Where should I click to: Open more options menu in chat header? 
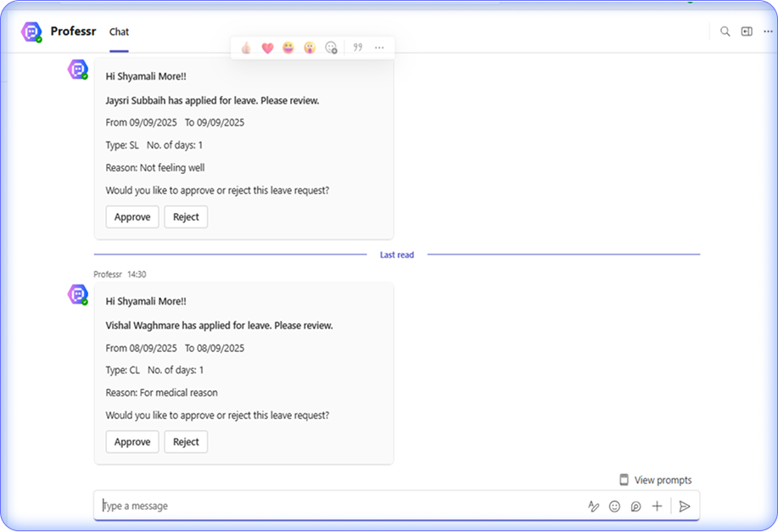click(x=766, y=31)
